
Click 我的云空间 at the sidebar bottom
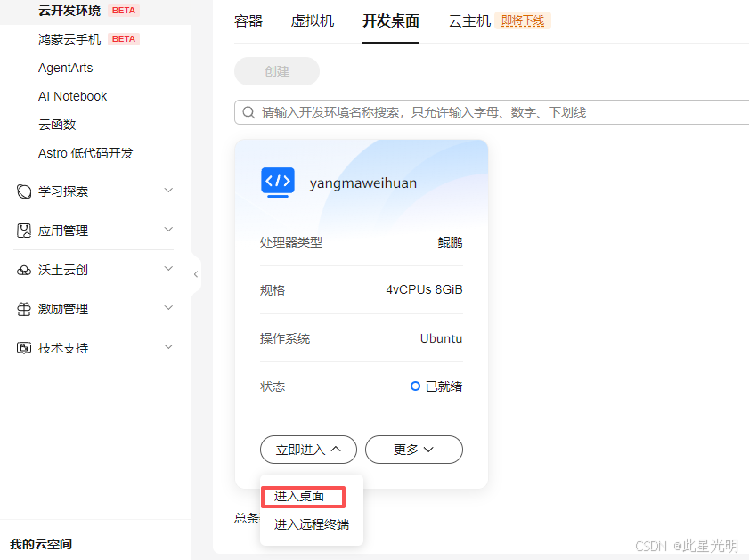41,544
